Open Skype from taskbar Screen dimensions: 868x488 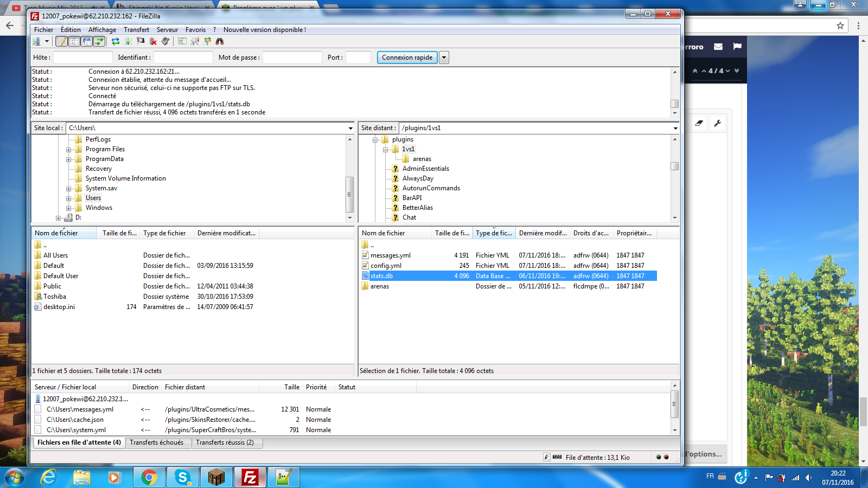click(x=182, y=477)
